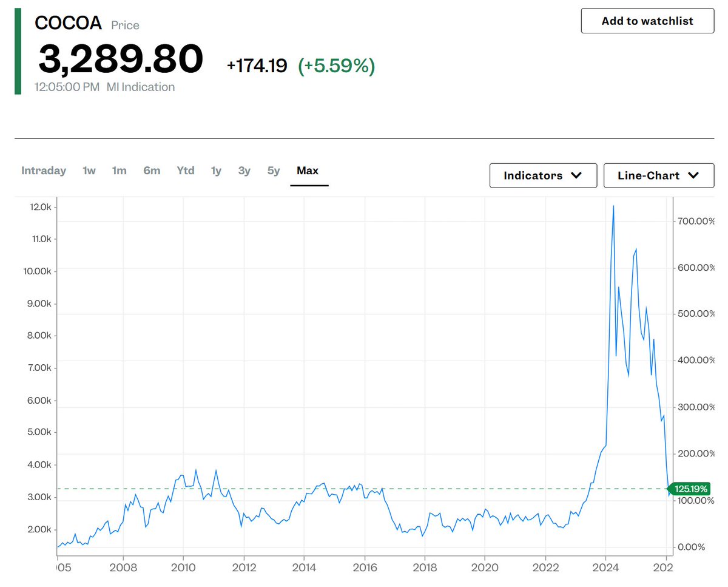Click the 600.00% right axis label
The width and height of the screenshot is (728, 587).
tap(695, 268)
